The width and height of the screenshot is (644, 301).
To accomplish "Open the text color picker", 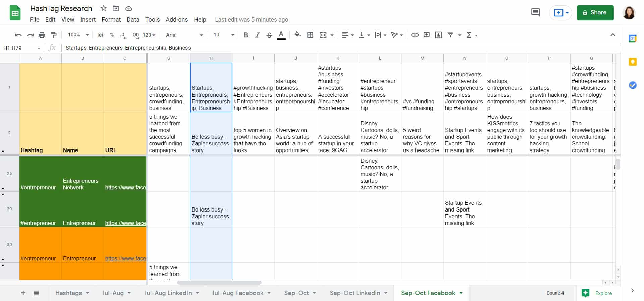I will tap(281, 35).
